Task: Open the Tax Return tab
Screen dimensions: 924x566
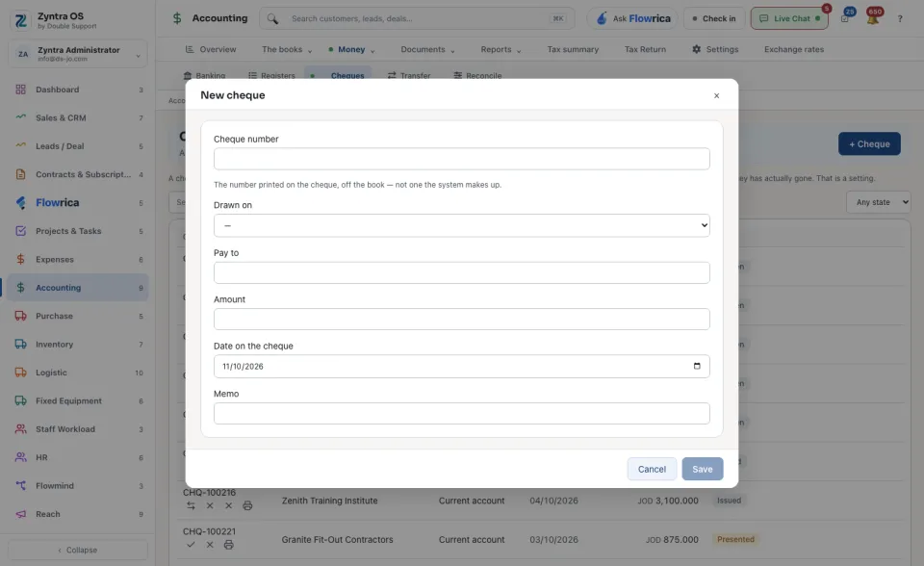Action: (645, 49)
